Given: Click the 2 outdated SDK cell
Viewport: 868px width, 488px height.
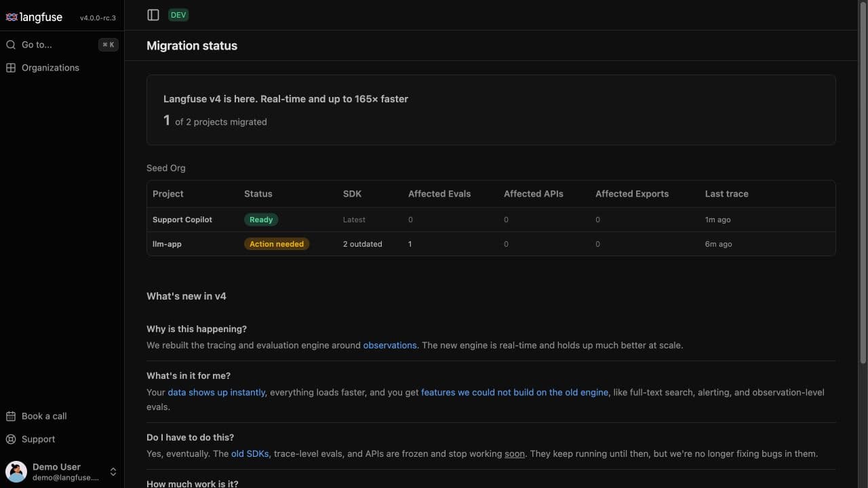Looking at the screenshot, I should click(x=362, y=244).
